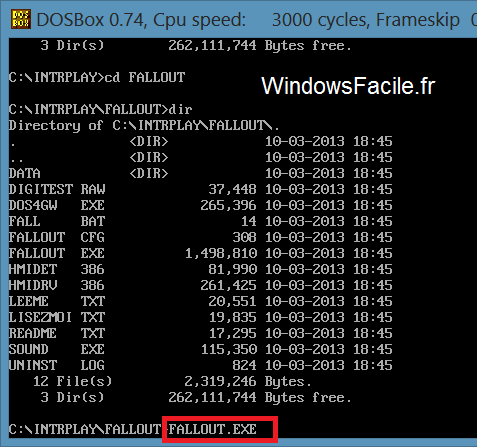The image size is (477, 447).
Task: Click the 261,425 file size value
Action: point(228,285)
